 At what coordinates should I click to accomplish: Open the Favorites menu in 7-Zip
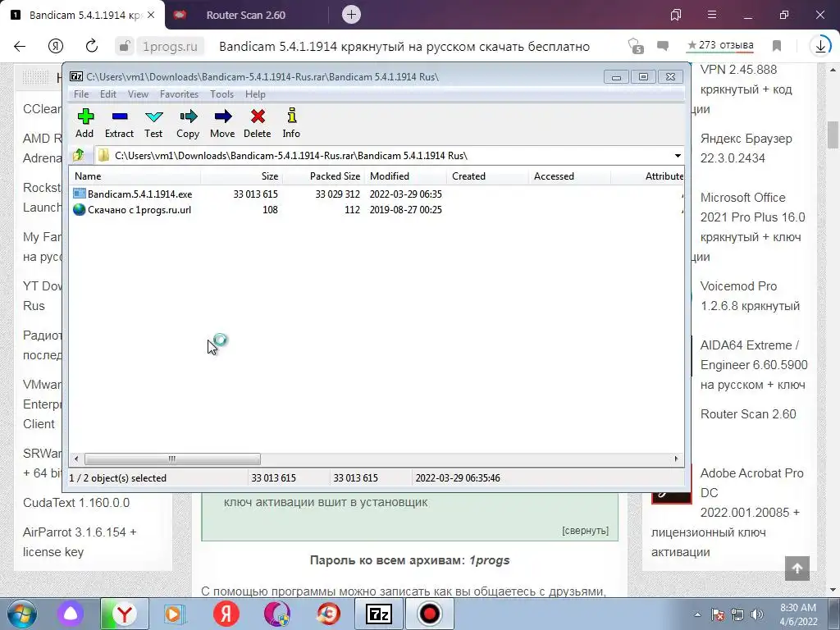click(179, 94)
